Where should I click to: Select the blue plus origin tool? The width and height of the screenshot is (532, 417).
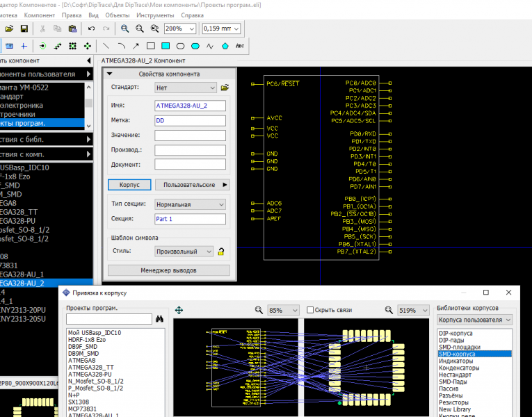[x=24, y=46]
